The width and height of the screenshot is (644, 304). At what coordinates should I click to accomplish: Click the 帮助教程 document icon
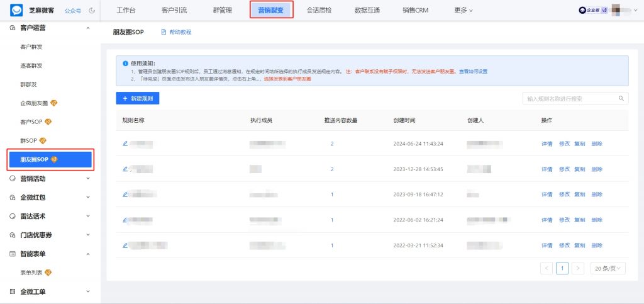[164, 32]
